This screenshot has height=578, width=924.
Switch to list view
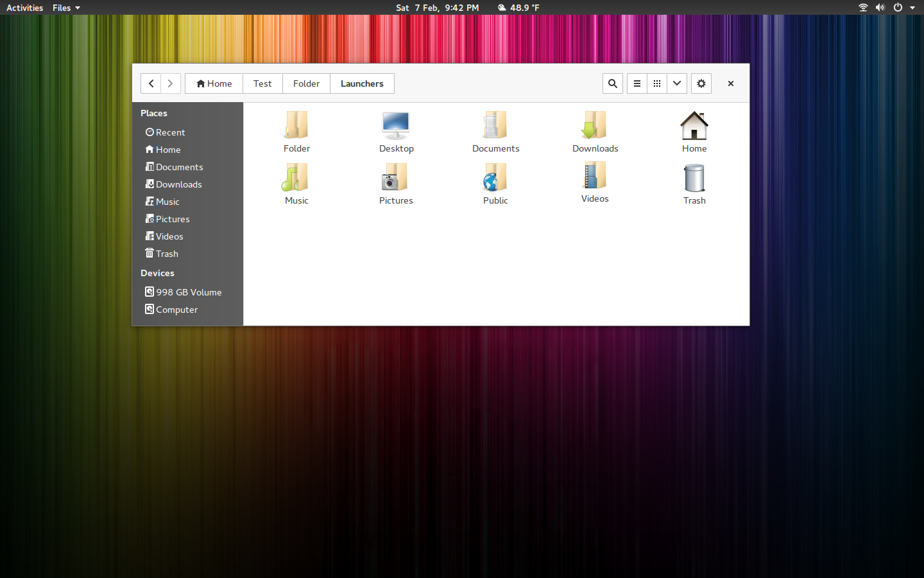pyautogui.click(x=637, y=83)
